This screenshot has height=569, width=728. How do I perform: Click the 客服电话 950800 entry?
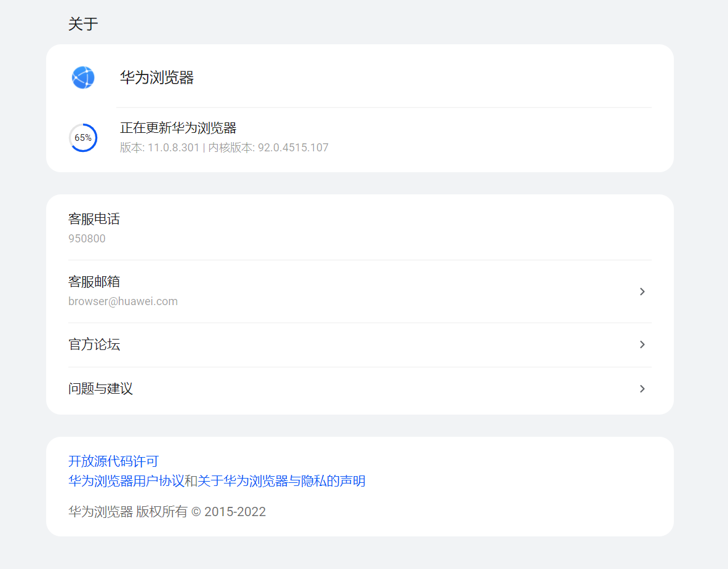[359, 228]
